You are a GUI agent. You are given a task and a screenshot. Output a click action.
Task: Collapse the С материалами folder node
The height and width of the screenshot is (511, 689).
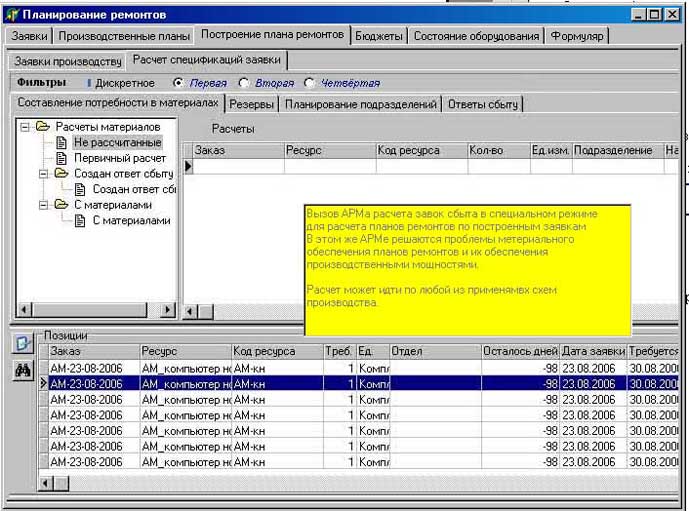pyautogui.click(x=43, y=205)
